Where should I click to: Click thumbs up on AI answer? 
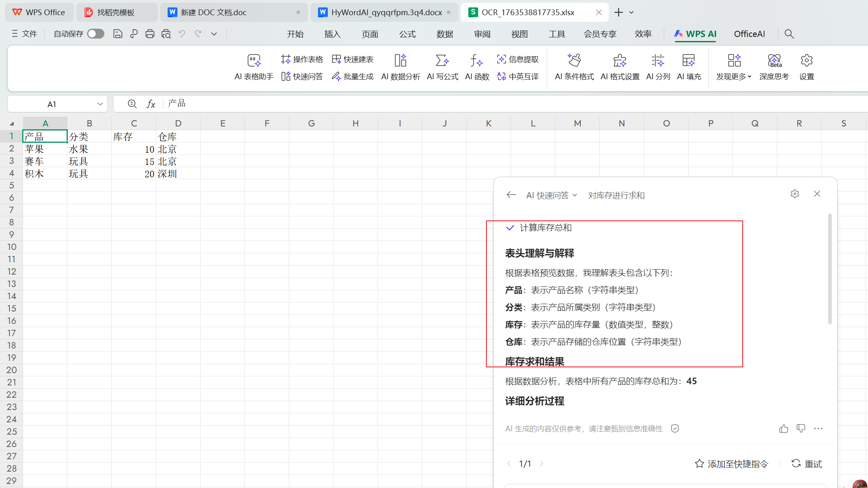click(x=783, y=429)
